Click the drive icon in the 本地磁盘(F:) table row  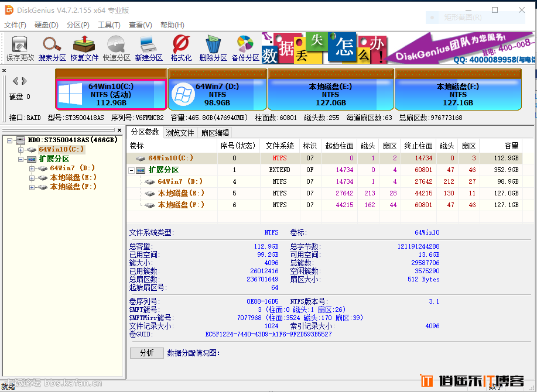150,205
